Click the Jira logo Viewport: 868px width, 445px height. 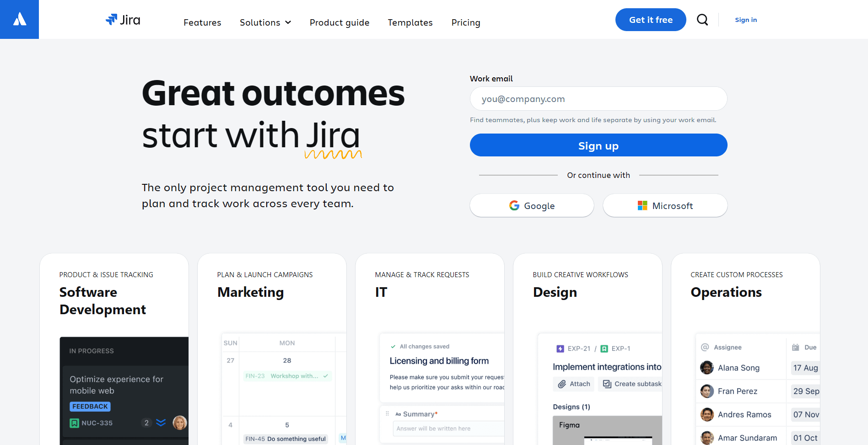123,20
